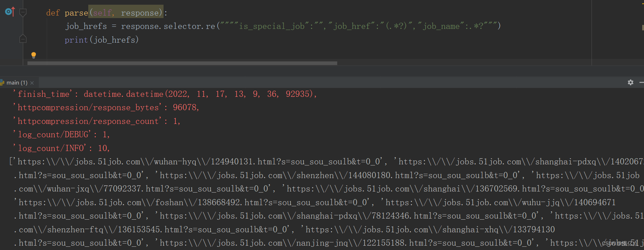Screen dimensions: 644x250
Task: Click the python icon on the run tab
Action: [x=2, y=83]
